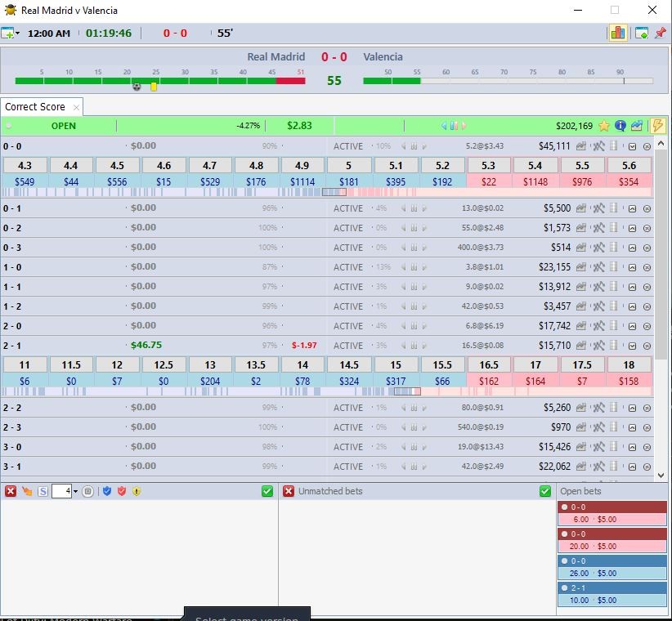
Task: Click the right arrow in green OPEN bar
Action: [x=464, y=126]
